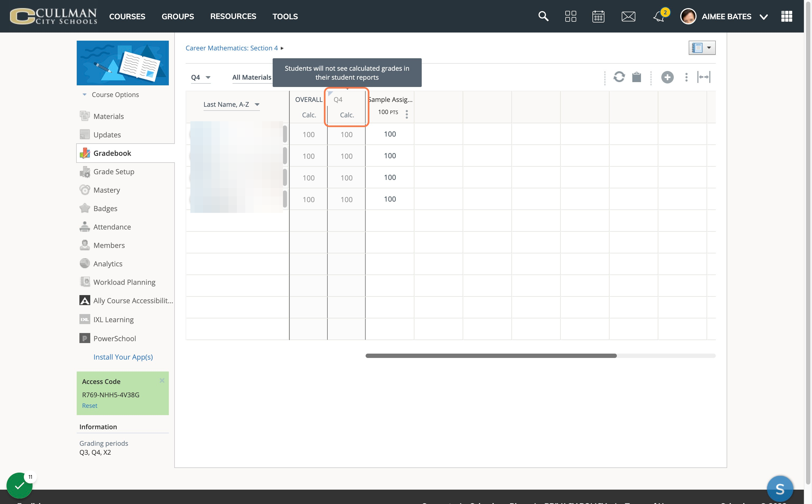Open COURSES in top navigation
This screenshot has width=812, height=504.
[x=127, y=16]
